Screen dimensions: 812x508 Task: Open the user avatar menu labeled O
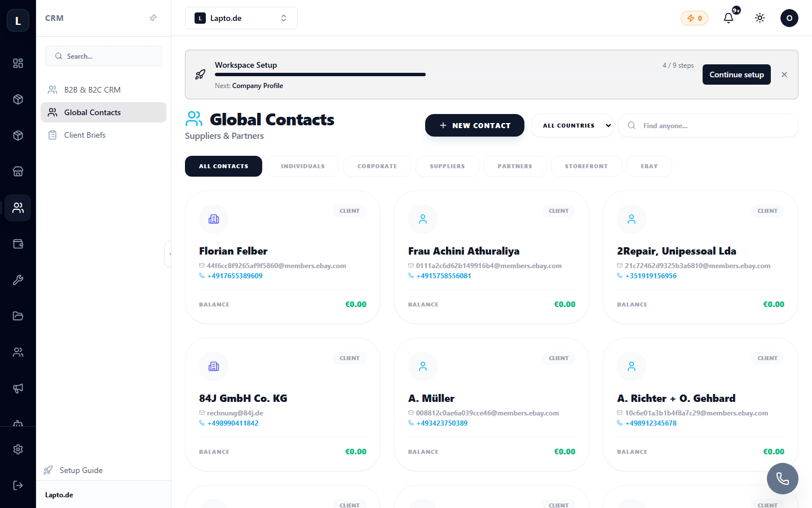coord(789,18)
